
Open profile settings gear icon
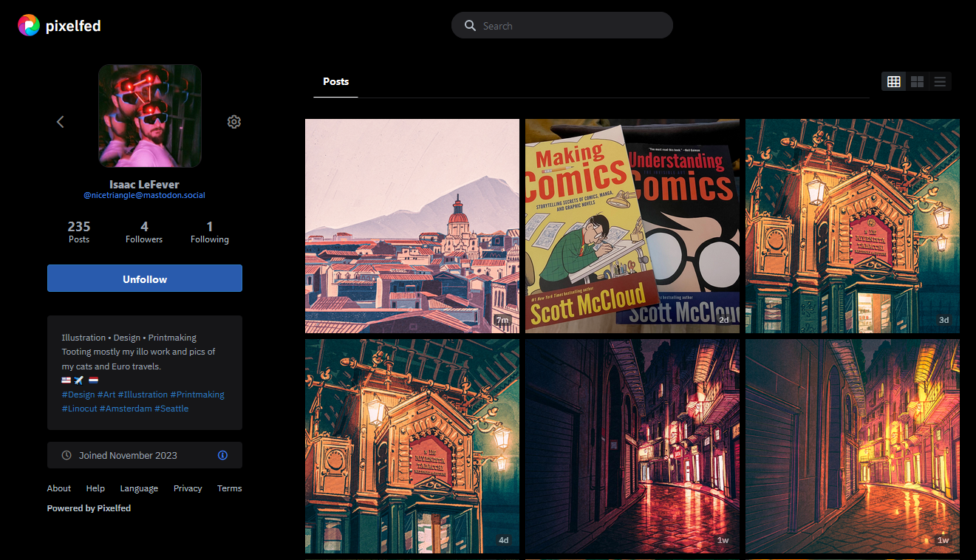tap(234, 122)
